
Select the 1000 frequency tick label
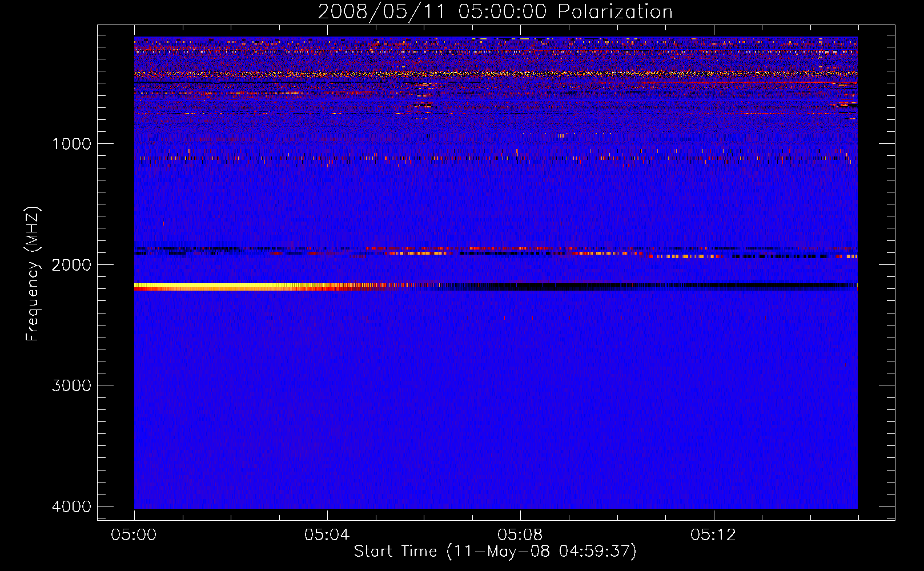(x=71, y=143)
